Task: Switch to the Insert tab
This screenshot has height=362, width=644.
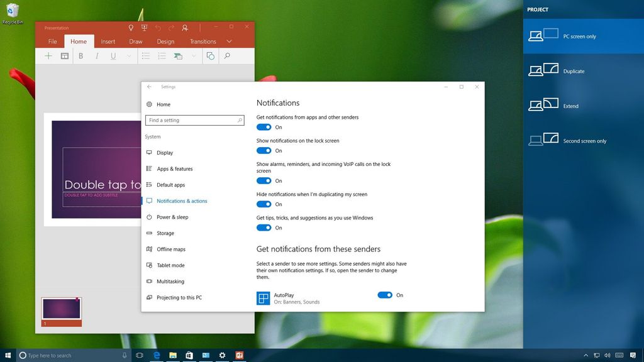Action: [108, 41]
